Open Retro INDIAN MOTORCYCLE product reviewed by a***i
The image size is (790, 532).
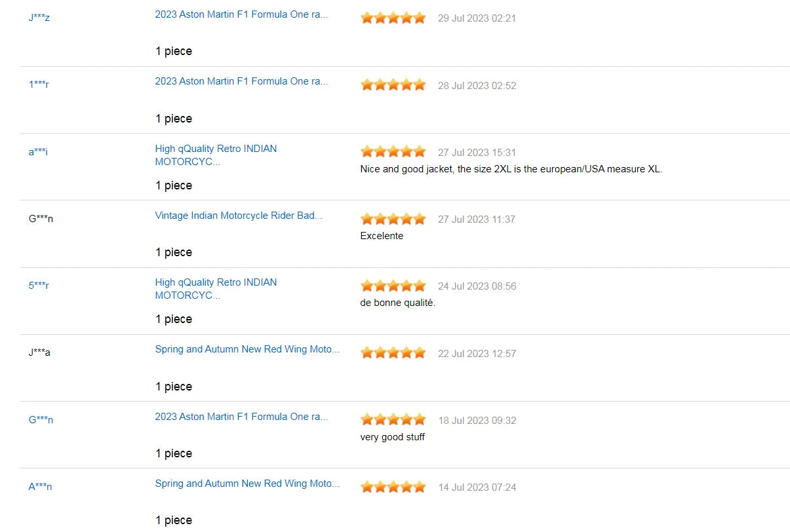click(x=216, y=155)
